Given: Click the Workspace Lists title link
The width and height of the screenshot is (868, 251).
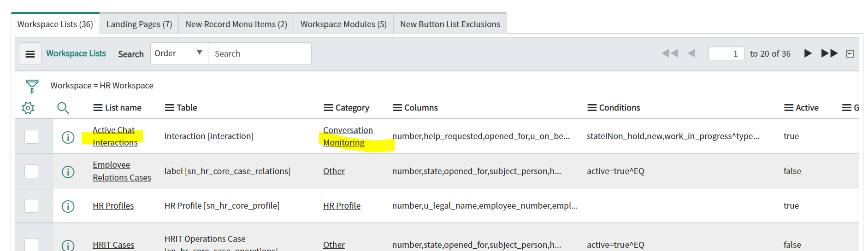Looking at the screenshot, I should click(x=76, y=53).
